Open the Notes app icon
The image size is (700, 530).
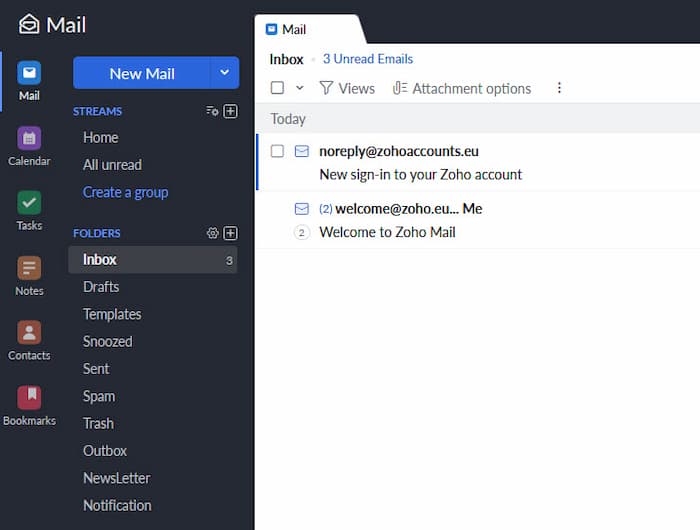pos(29,268)
